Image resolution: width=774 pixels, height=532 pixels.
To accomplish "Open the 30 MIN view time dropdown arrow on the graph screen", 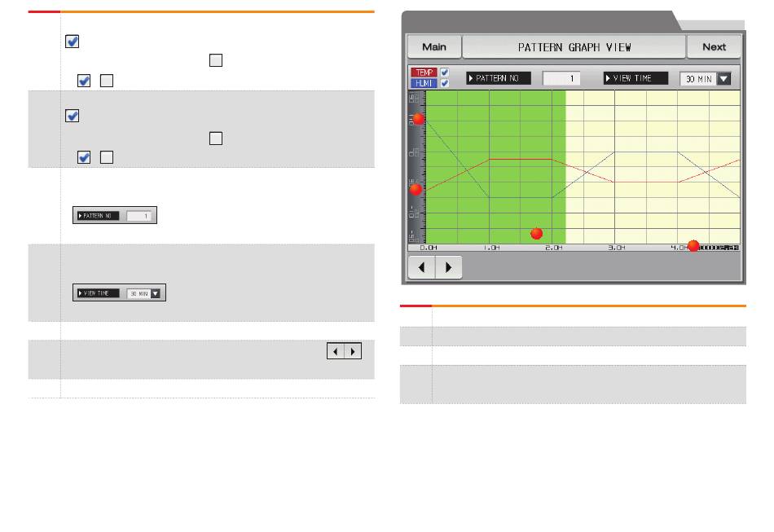I will (724, 79).
